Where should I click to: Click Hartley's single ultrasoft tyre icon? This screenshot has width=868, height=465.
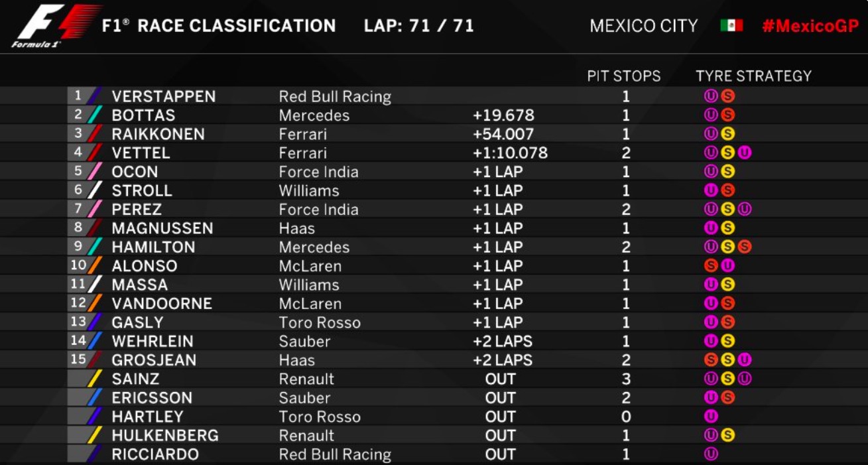711,417
